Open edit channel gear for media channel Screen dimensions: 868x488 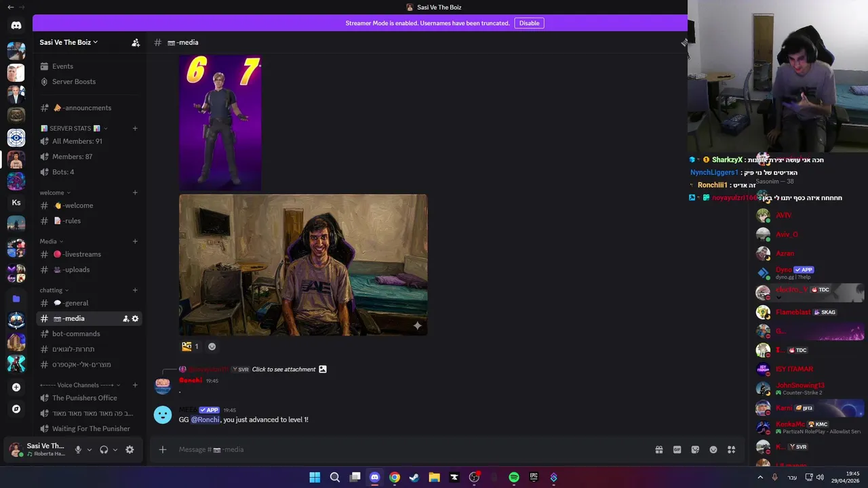tap(135, 319)
